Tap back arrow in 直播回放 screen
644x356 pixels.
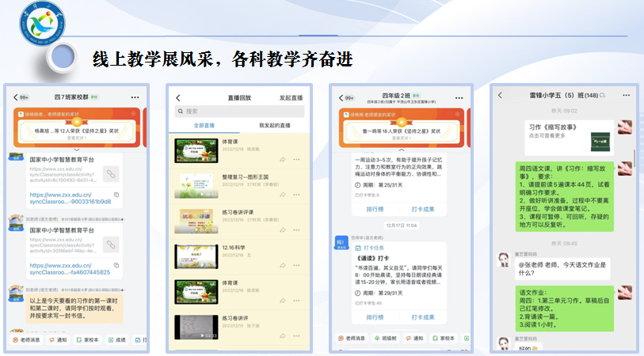(x=178, y=97)
